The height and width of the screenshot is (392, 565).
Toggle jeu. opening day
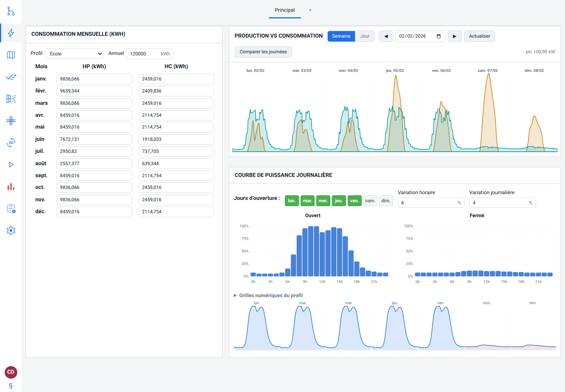coord(339,201)
